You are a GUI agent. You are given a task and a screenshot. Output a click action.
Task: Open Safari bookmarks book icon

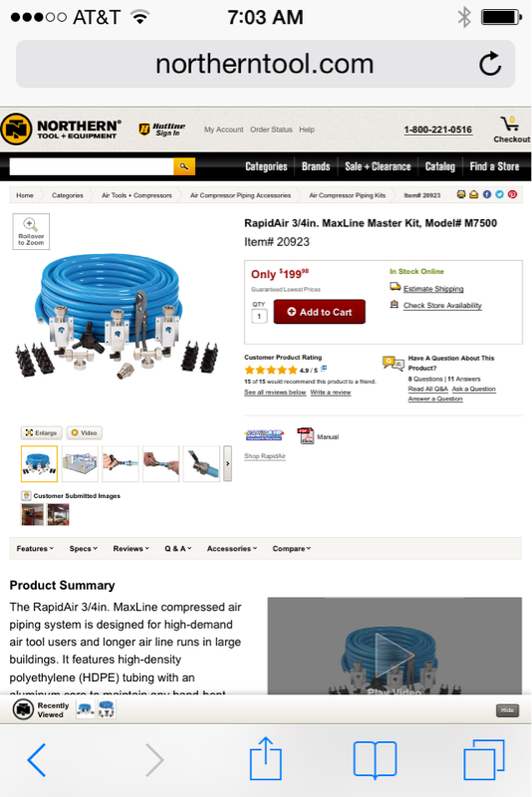375,760
